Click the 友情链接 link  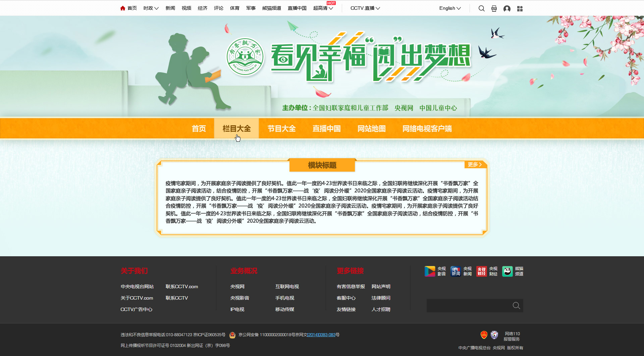tap(346, 309)
